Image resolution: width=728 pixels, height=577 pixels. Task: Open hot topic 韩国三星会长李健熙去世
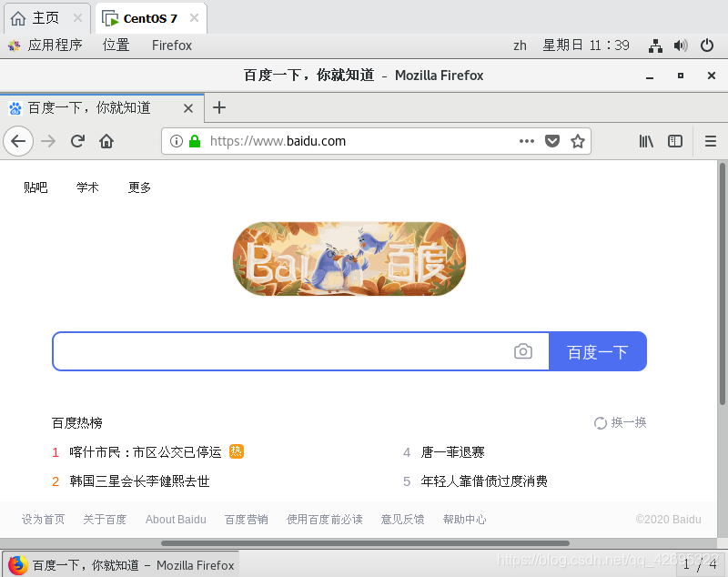click(x=139, y=481)
